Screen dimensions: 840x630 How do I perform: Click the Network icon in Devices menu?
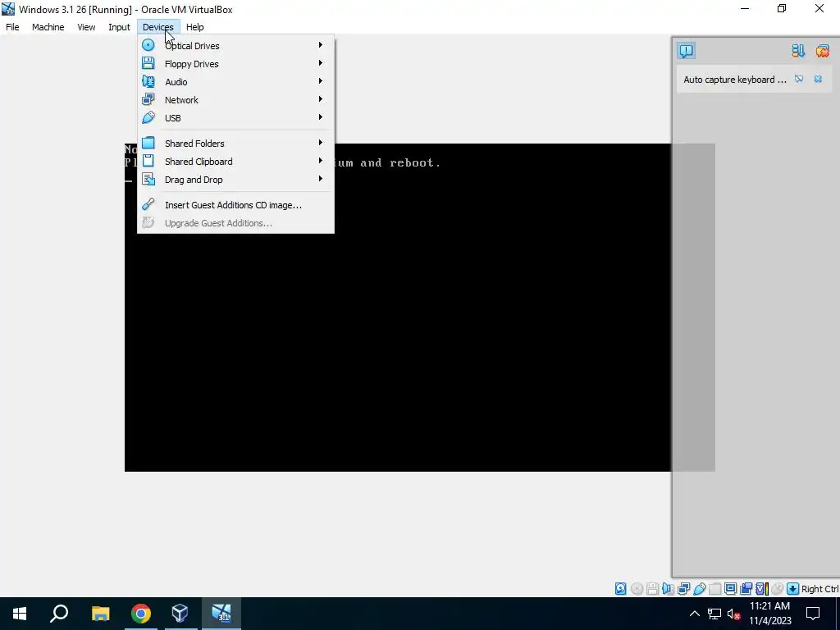[x=148, y=99]
